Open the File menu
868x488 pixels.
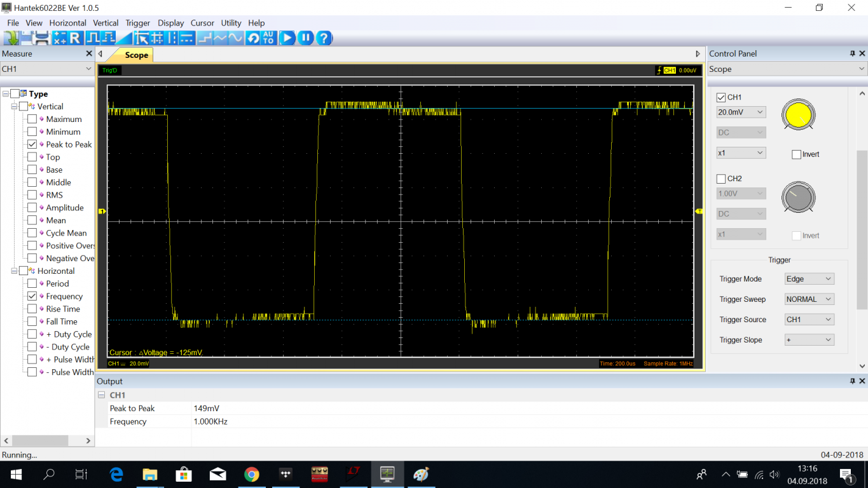click(x=13, y=23)
